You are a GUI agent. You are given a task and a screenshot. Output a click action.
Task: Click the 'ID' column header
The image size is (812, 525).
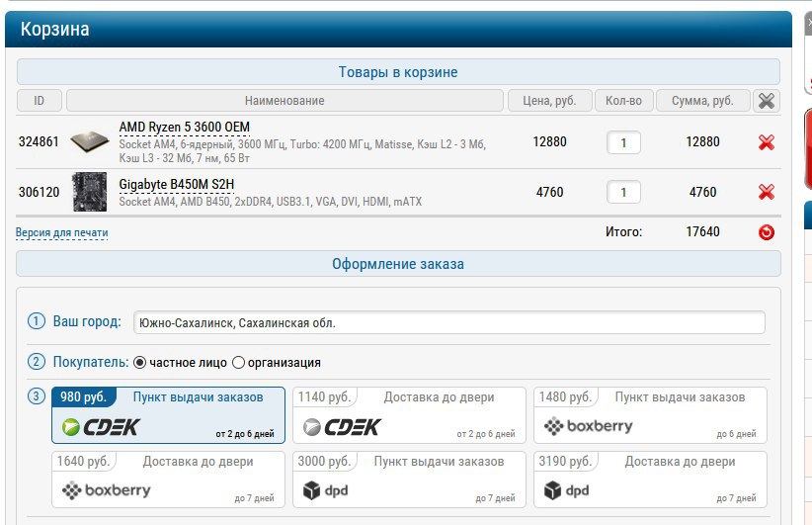[39, 101]
